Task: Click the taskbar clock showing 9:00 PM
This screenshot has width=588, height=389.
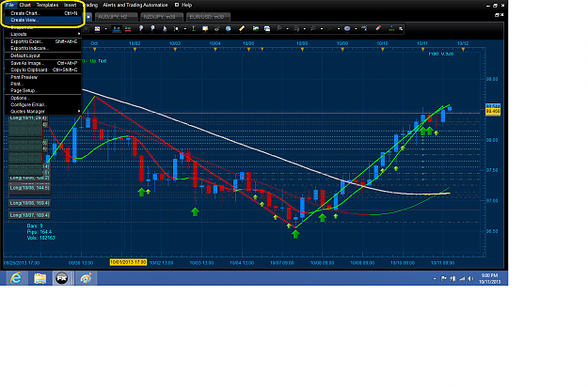Action: [x=490, y=278]
